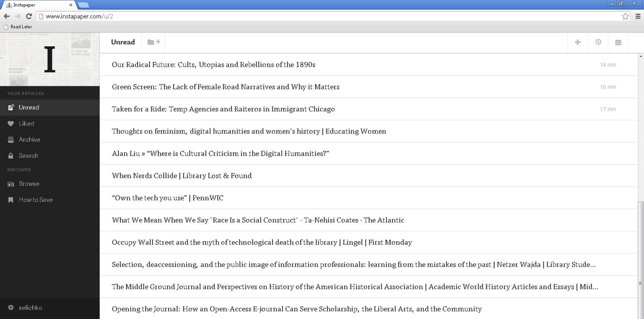Click the lock icon beside Search
The image size is (644, 319).
(x=11, y=156)
